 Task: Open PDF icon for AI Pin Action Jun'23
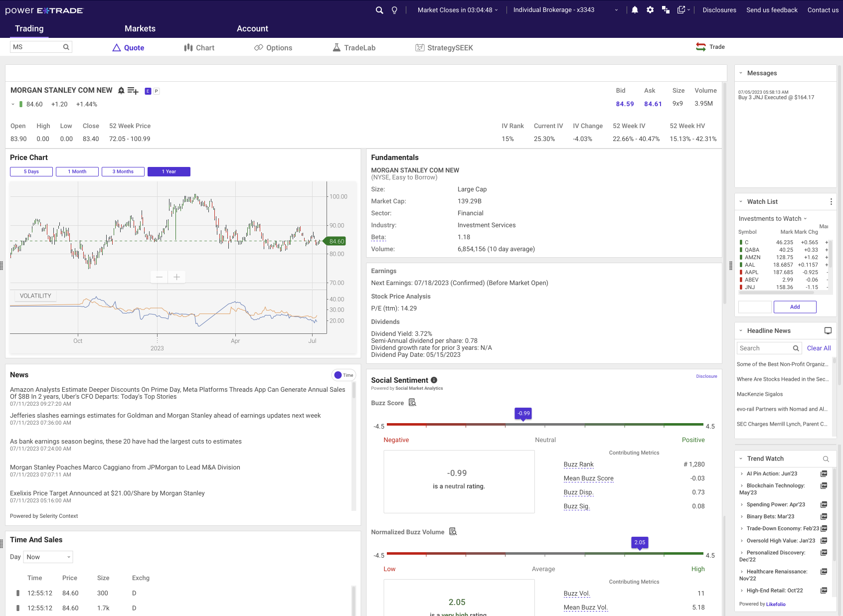(824, 473)
